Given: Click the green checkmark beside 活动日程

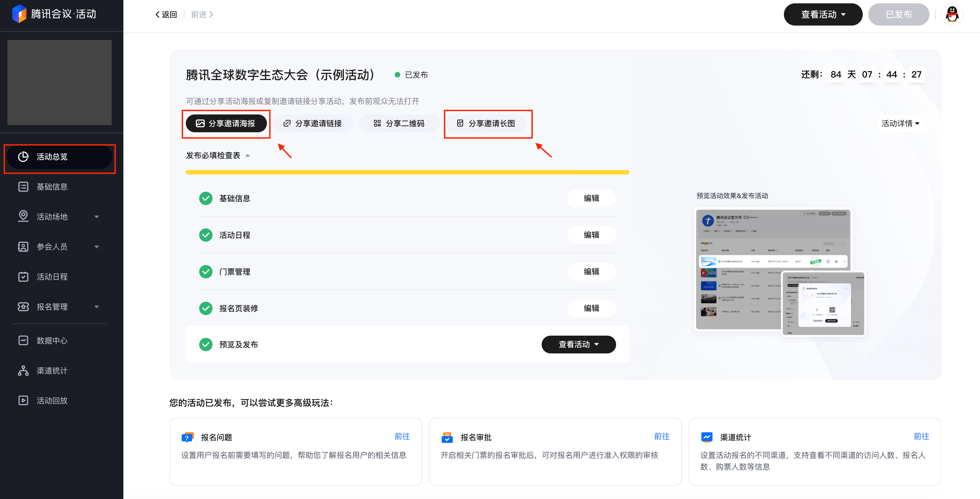Looking at the screenshot, I should click(x=206, y=235).
